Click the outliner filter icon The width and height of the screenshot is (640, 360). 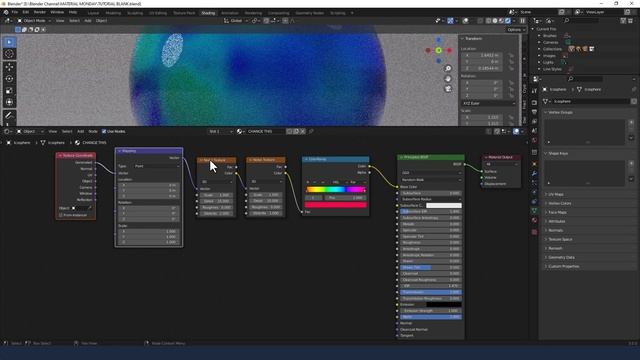(623, 20)
